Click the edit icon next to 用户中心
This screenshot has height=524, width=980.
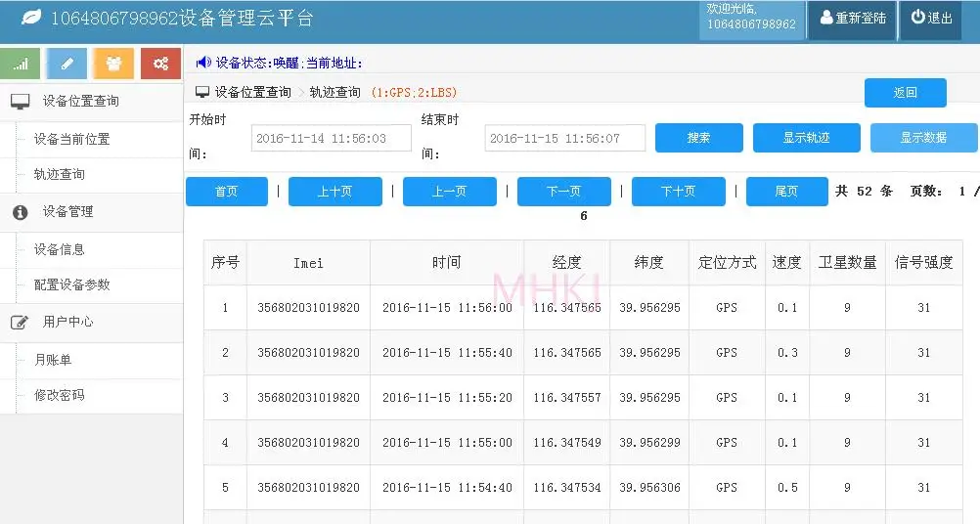pyautogui.click(x=20, y=323)
